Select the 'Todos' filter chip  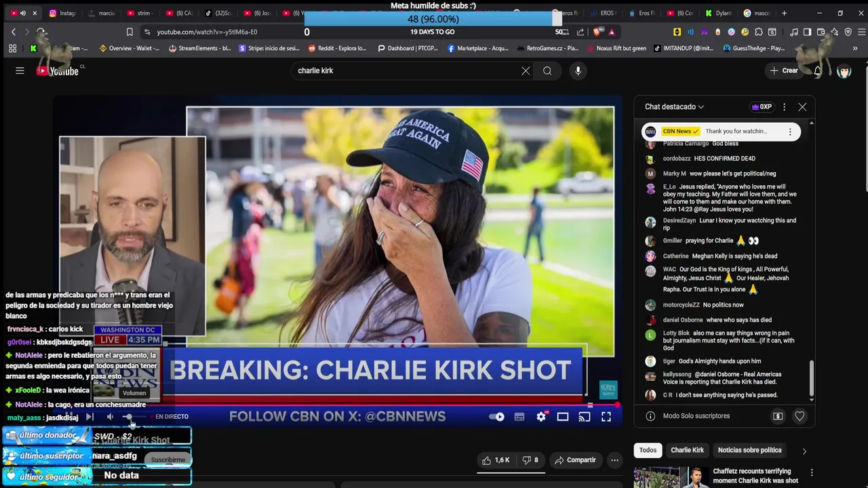pos(648,450)
